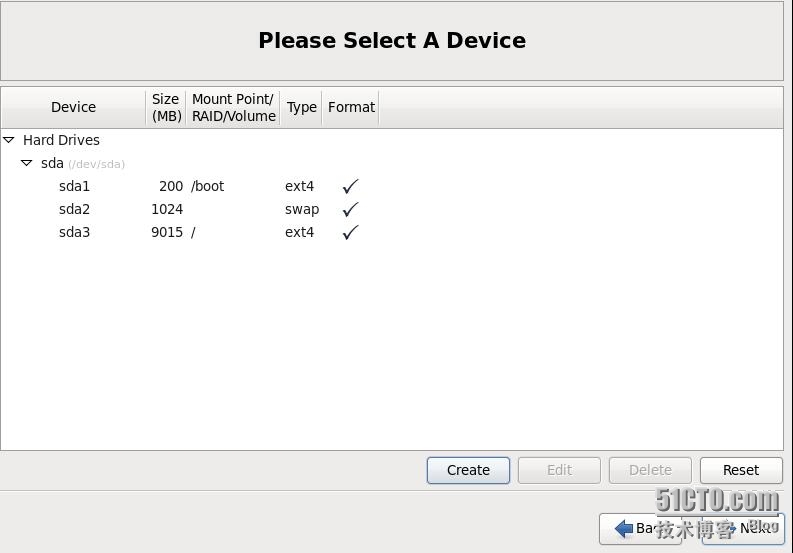The height and width of the screenshot is (553, 793).
Task: Click the Mount Point/RAID/Volume column header
Action: pyautogui.click(x=234, y=107)
